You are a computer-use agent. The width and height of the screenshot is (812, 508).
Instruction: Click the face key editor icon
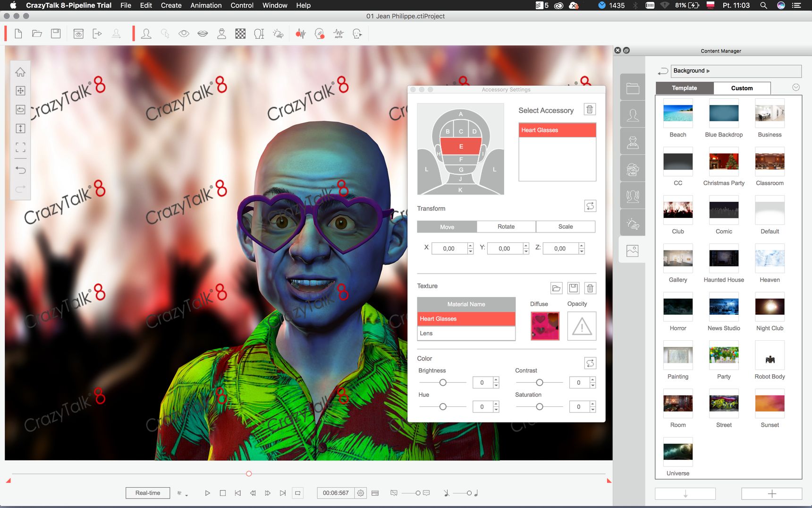357,34
